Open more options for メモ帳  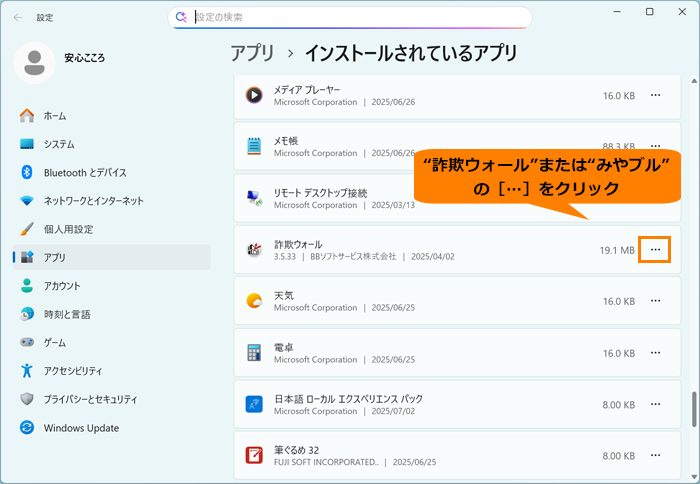655,146
